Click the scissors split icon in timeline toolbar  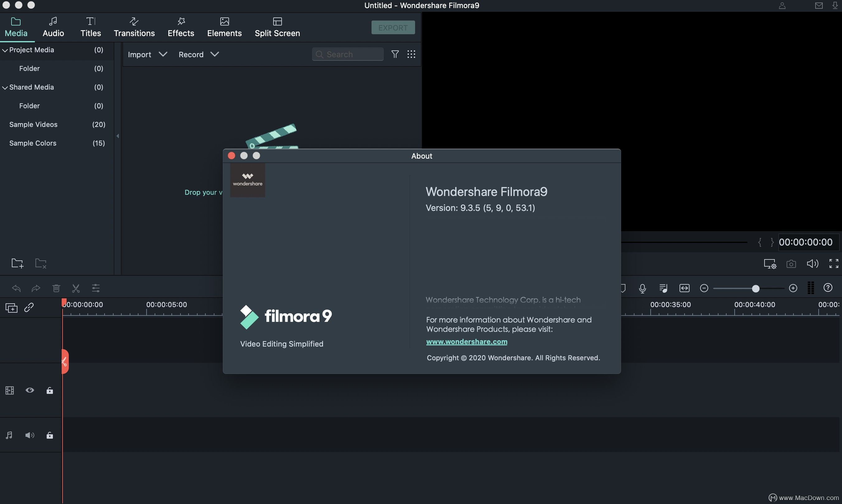(x=76, y=288)
